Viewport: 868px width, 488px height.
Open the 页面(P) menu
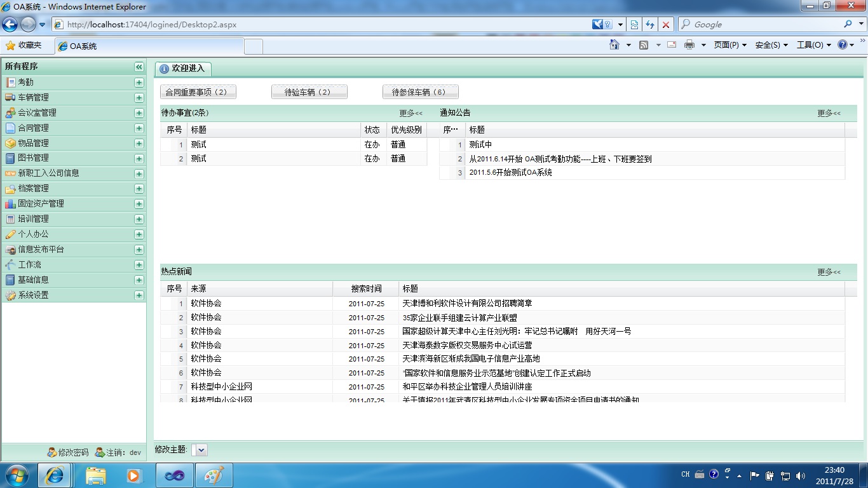(x=730, y=45)
